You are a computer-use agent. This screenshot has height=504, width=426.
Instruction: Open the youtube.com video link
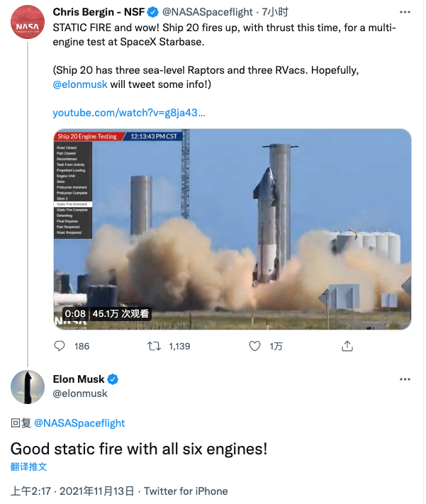pyautogui.click(x=129, y=113)
